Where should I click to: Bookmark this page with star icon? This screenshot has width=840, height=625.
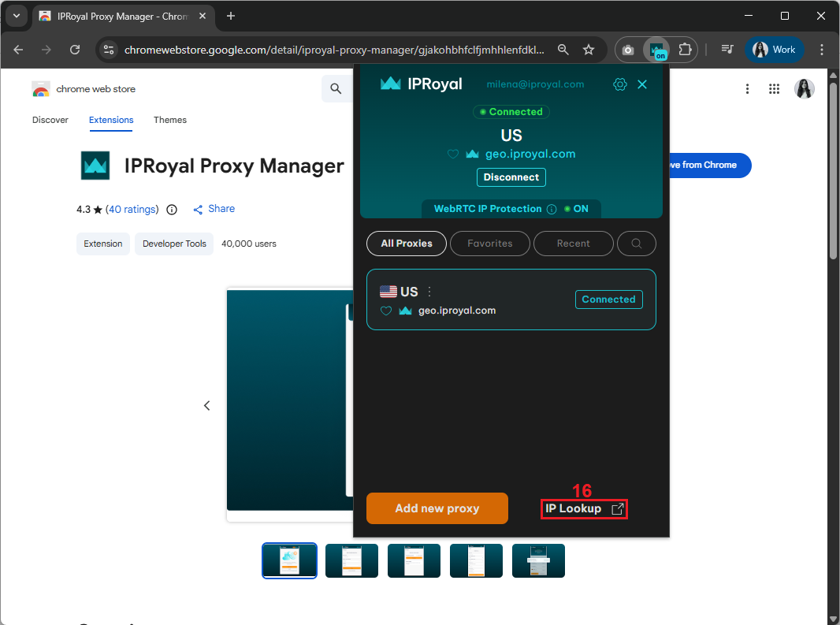[x=589, y=50]
